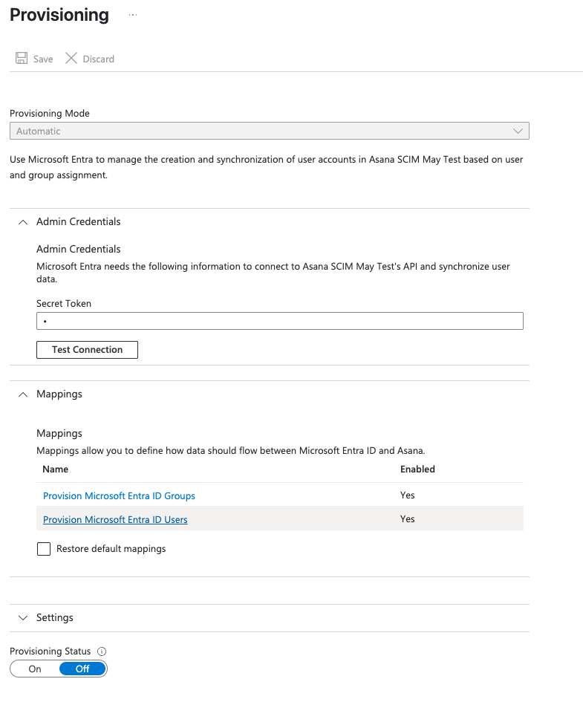The width and height of the screenshot is (583, 728).
Task: Click the info icon beside Provisioning Status
Action: point(102,651)
